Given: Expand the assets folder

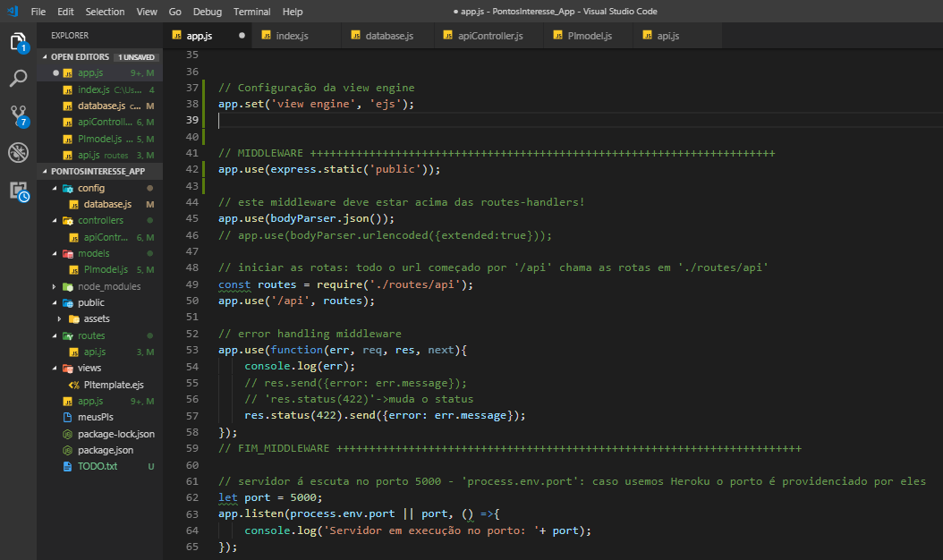Looking at the screenshot, I should pyautogui.click(x=97, y=318).
